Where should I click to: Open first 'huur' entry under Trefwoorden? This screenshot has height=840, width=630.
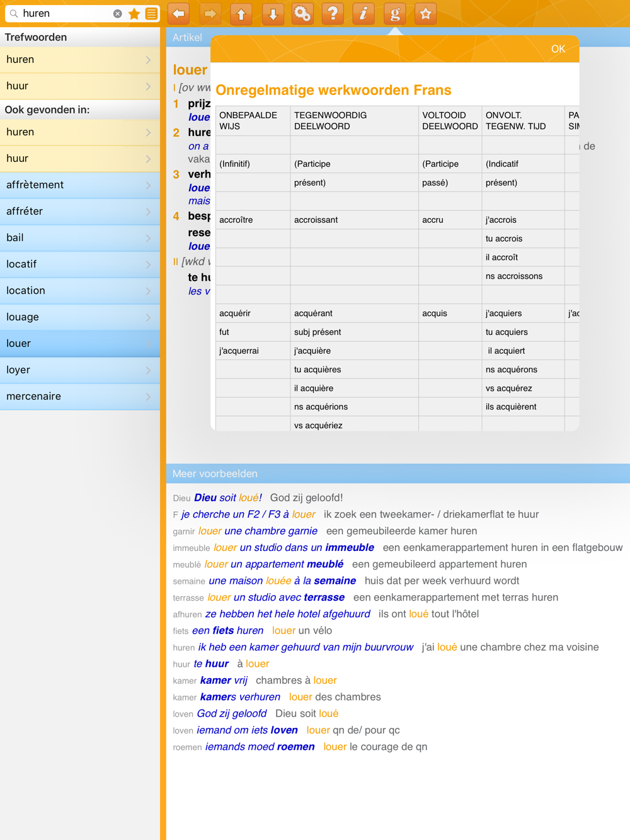(80, 86)
